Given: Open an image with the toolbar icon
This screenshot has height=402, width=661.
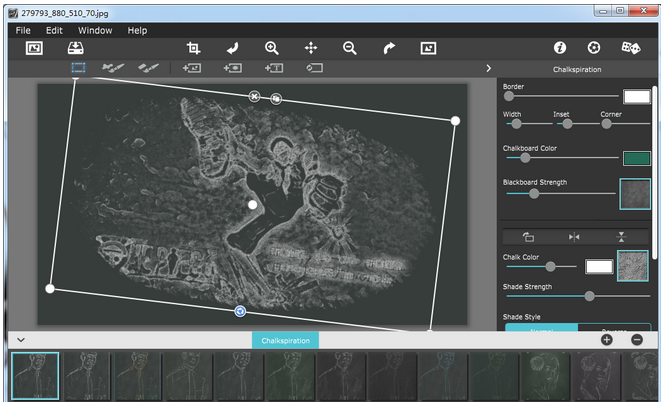Looking at the screenshot, I should 34,48.
